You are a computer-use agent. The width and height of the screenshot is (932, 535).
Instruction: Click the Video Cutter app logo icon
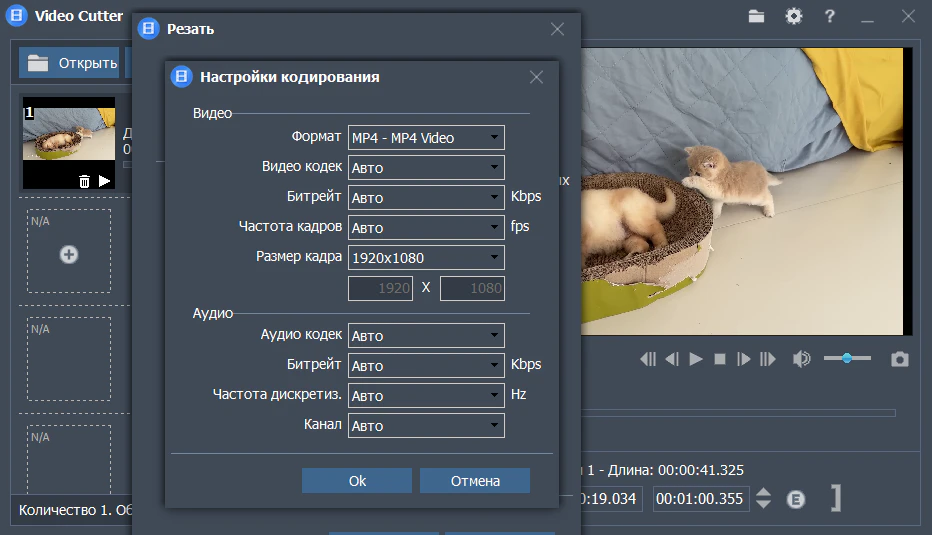17,15
